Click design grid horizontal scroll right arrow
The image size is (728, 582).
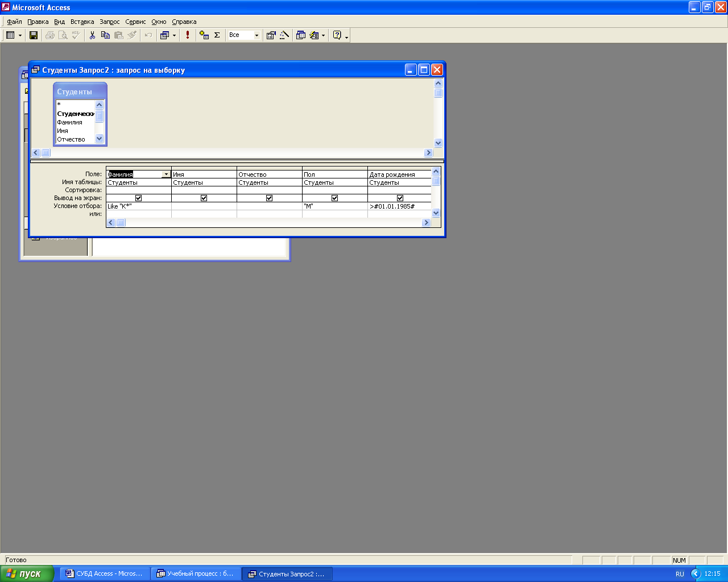pos(426,223)
